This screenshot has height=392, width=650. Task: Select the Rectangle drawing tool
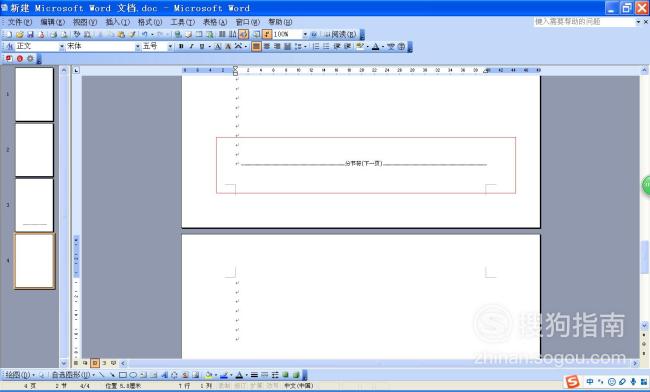[123, 375]
